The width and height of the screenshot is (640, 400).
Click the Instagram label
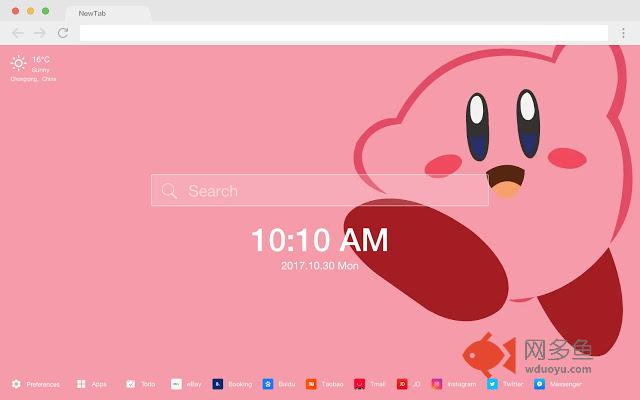click(x=462, y=384)
